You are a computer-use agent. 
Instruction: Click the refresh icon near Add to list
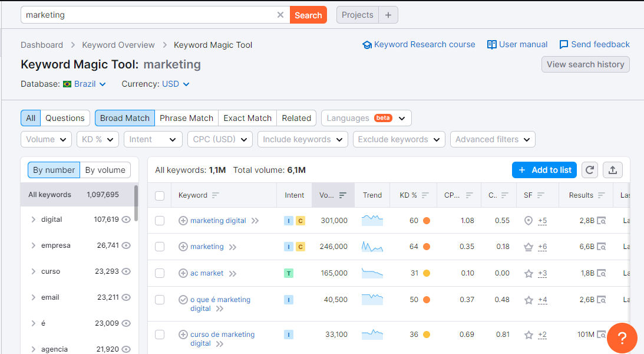tap(589, 170)
